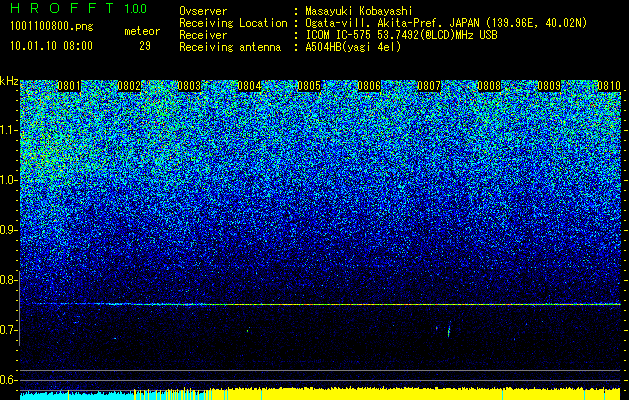Screen dimensions: 629x400
Task: Click the 0810 time marker
Action: point(609,86)
